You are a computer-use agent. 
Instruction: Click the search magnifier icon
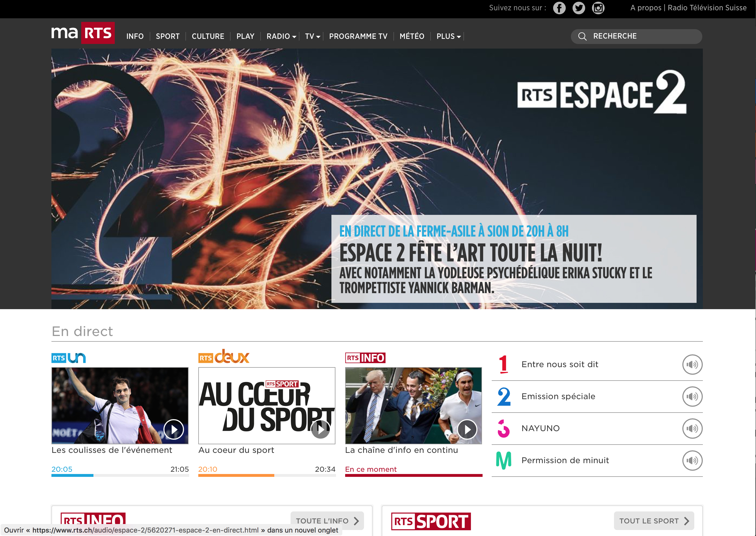click(582, 36)
